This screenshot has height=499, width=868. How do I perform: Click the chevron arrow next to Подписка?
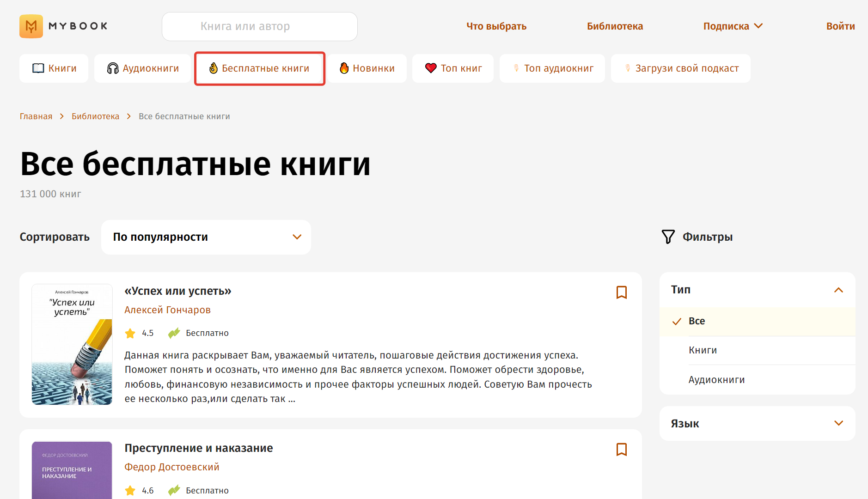point(758,26)
